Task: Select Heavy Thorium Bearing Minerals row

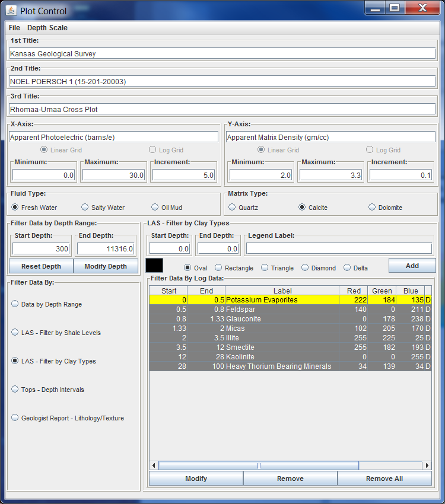Action: (x=290, y=366)
